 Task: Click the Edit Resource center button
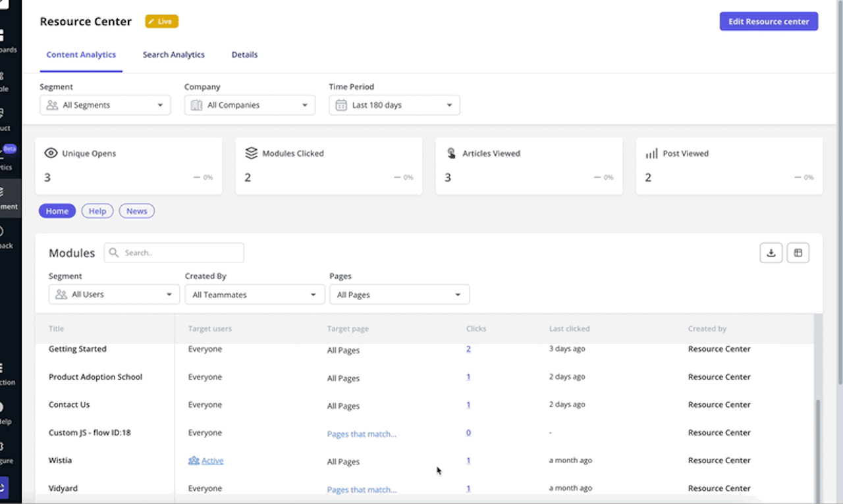tap(769, 21)
